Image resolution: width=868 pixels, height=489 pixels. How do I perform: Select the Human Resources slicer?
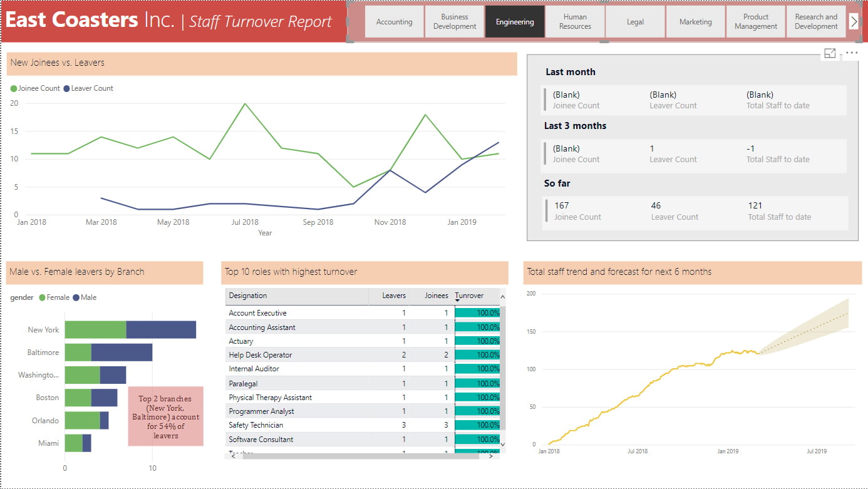[575, 22]
